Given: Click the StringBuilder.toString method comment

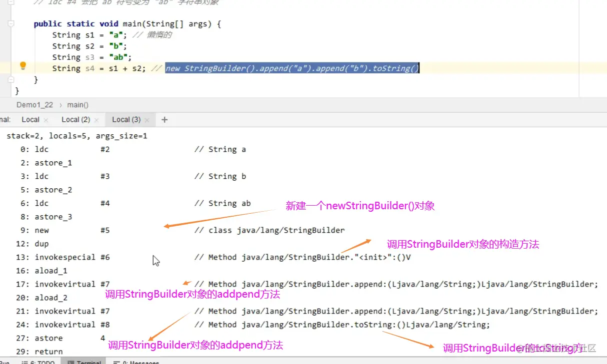Looking at the screenshot, I should [342, 325].
